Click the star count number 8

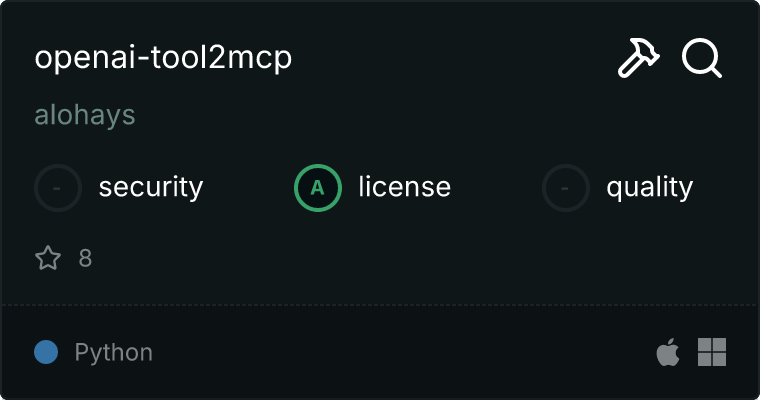pos(85,258)
